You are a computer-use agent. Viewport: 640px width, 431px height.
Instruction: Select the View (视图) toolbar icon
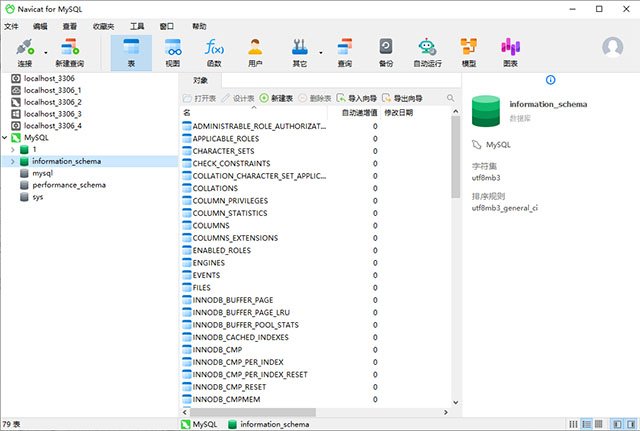173,52
